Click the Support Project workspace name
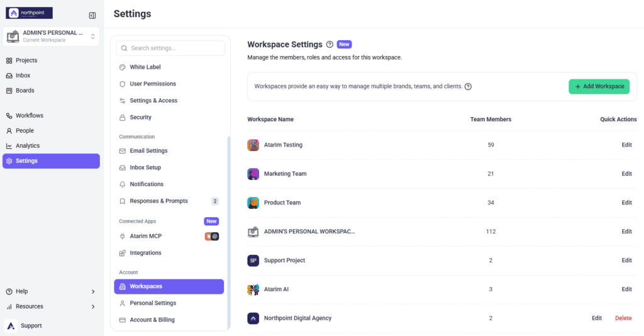This screenshot has width=644, height=336. tap(284, 260)
